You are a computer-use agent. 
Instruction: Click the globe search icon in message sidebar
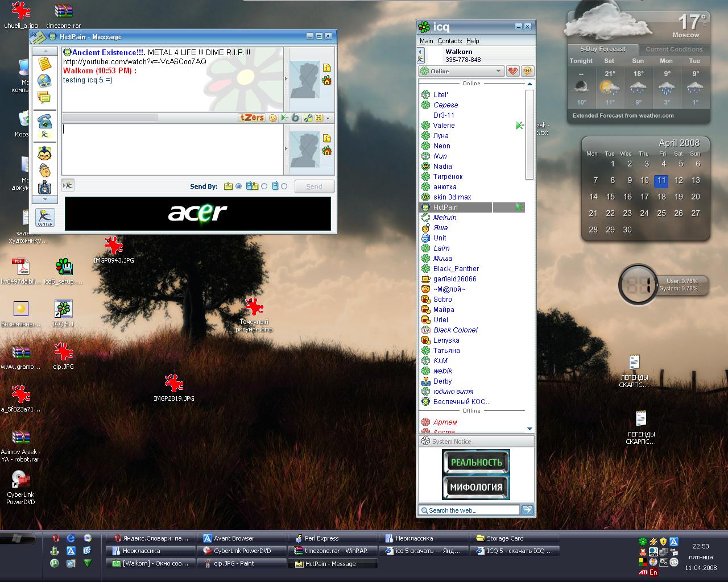(44, 81)
